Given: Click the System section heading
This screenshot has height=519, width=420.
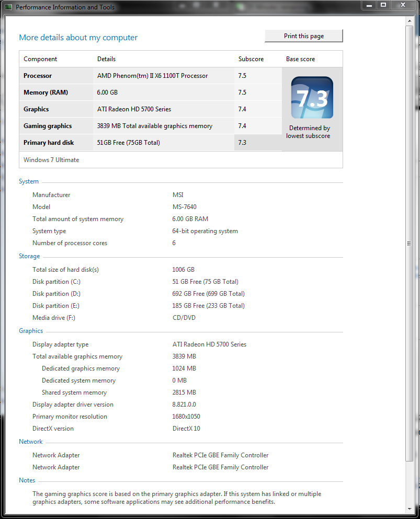Looking at the screenshot, I should click(x=29, y=181).
